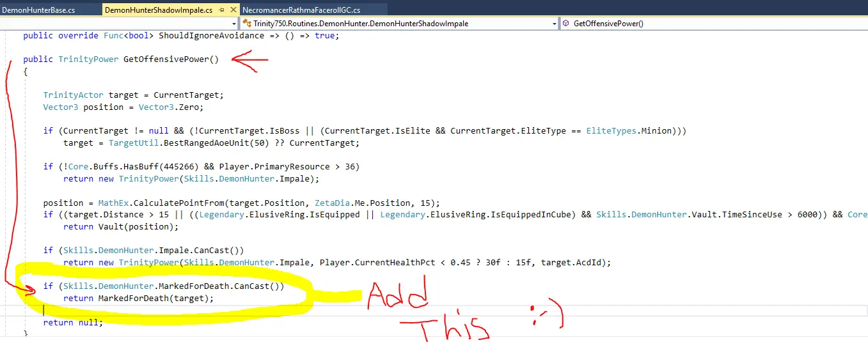868x342 pixels.
Task: Open the NecromancerRathmaFacerollGC.cs tab
Action: click(302, 10)
